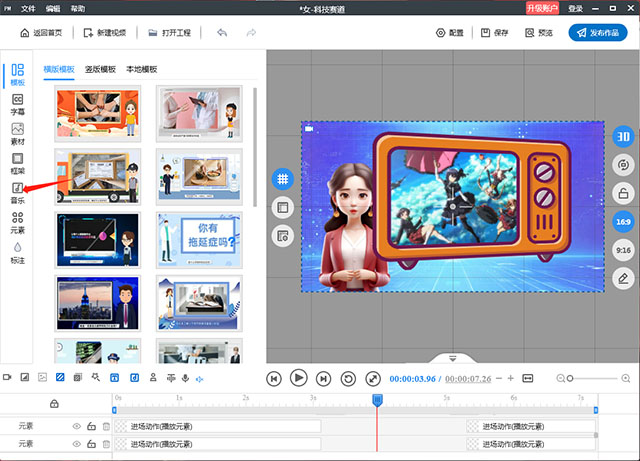640x461 pixels.
Task: Open the 标注 annotation panel
Action: (x=17, y=251)
